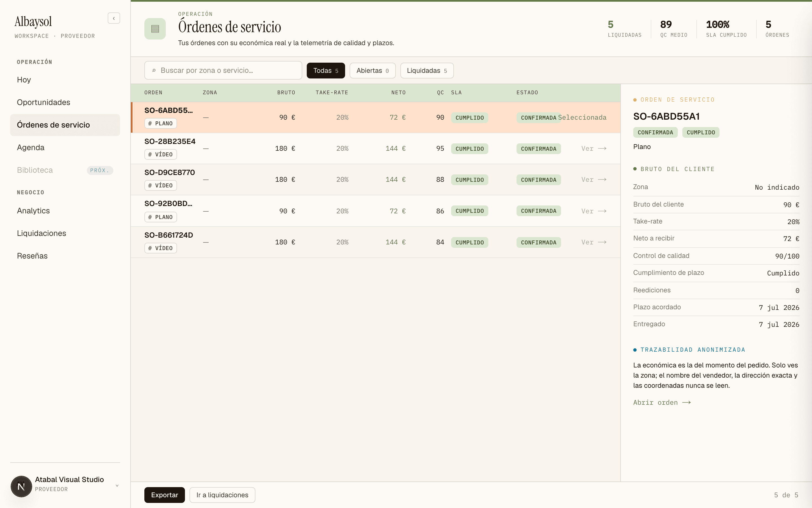Screen dimensions: 812x508
Task: Click the Plazo acordado 7 jul 2026 value
Action: [x=779, y=307]
